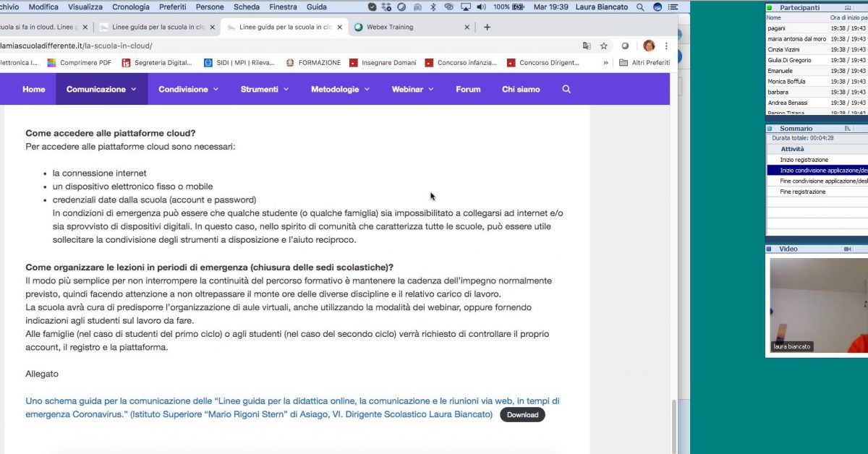Open 'Comprimere PDF' bookmark
This screenshot has height=454, width=868.
point(80,63)
